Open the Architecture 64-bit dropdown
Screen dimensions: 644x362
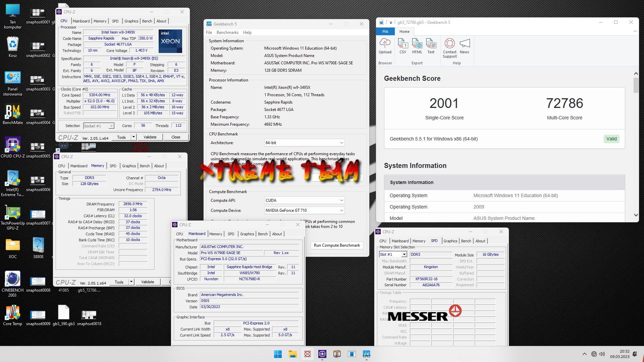[304, 143]
